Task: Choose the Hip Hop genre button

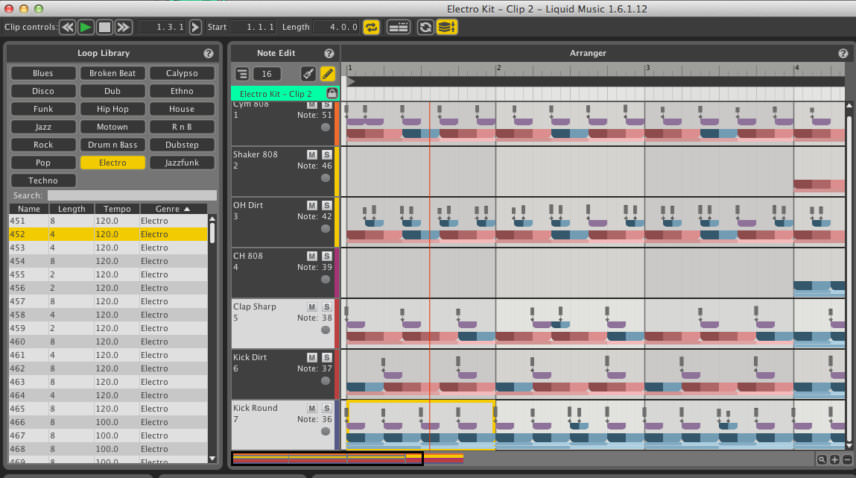Action: [x=112, y=109]
